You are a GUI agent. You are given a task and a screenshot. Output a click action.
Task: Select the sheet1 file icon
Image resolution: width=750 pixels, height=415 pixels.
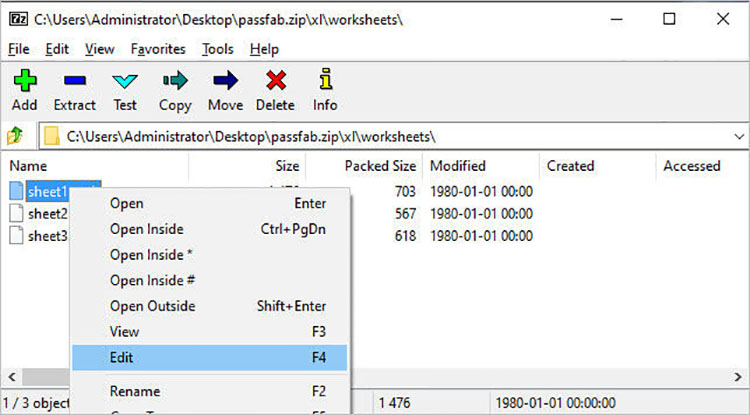[x=16, y=191]
